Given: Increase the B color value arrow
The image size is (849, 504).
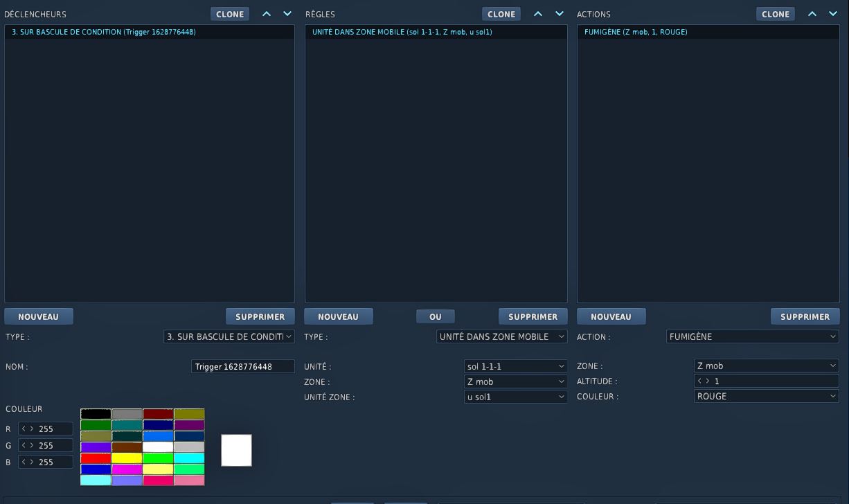Looking at the screenshot, I should [32, 462].
